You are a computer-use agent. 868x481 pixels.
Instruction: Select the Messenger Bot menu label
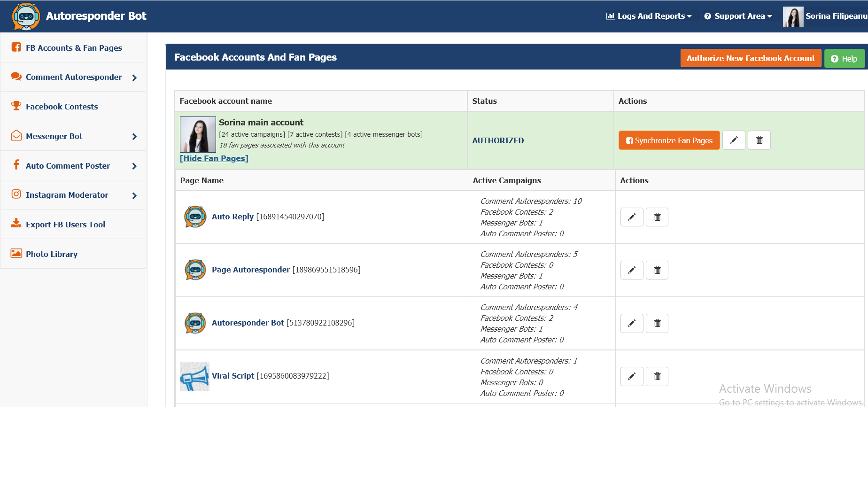coord(54,136)
